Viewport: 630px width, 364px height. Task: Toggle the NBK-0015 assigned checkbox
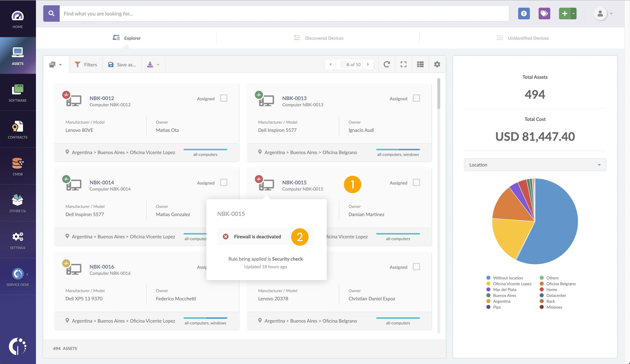point(416,182)
